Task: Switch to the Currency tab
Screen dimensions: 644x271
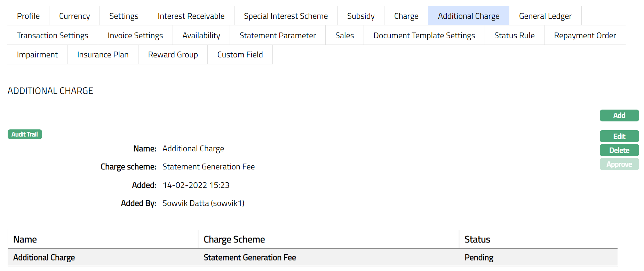Action: coord(74,16)
